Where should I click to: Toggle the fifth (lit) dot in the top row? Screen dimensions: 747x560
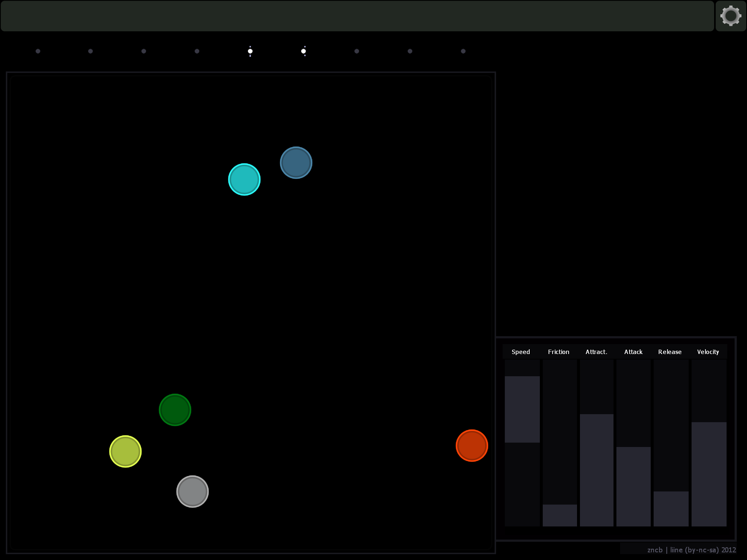[250, 51]
